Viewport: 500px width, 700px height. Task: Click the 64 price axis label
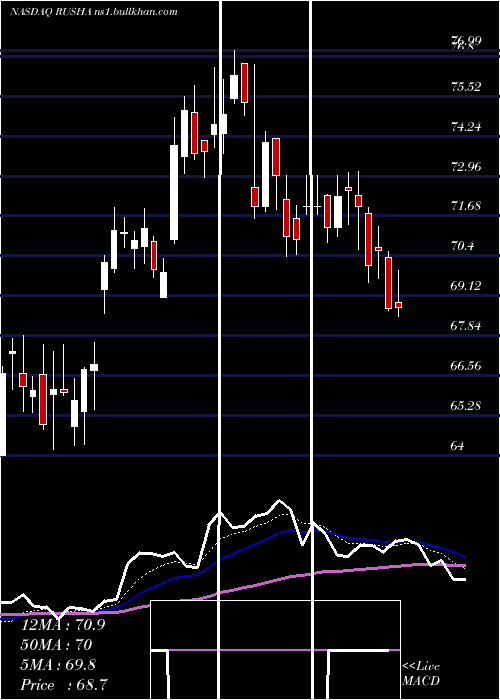pyautogui.click(x=458, y=446)
